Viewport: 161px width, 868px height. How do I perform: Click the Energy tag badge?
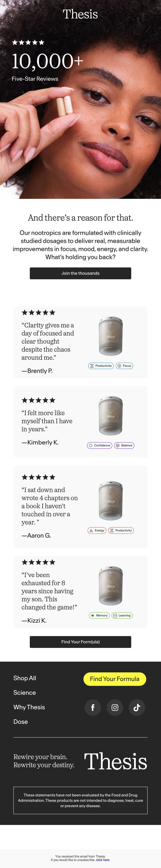tap(97, 530)
